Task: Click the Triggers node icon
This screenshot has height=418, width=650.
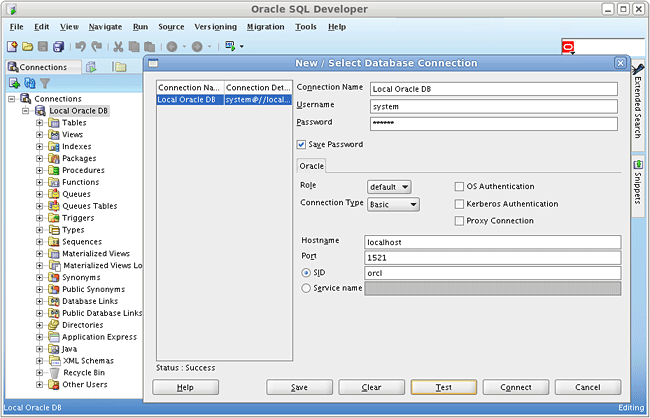Action: (x=54, y=218)
